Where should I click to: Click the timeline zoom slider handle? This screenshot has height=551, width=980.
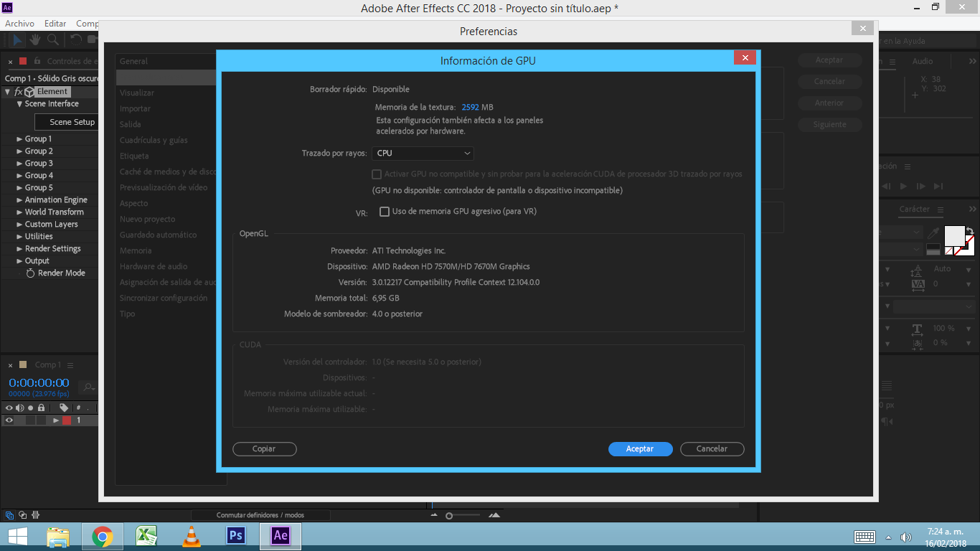point(449,516)
